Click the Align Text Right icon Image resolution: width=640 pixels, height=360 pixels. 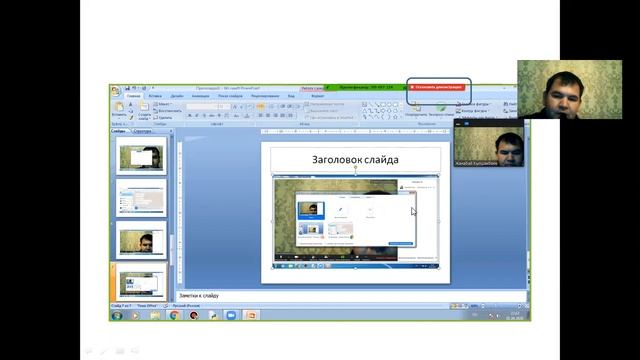[x=275, y=116]
